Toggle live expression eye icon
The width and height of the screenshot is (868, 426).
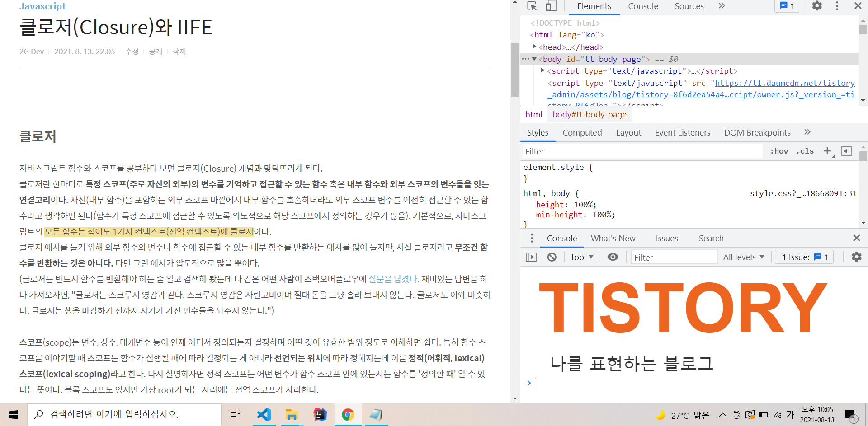point(613,257)
